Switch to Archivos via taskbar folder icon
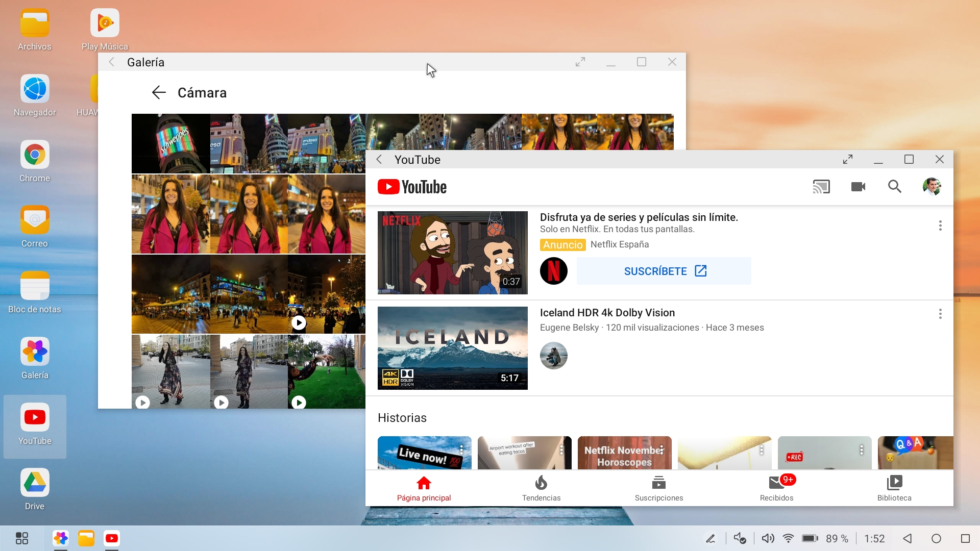Image resolution: width=980 pixels, height=551 pixels. coord(86,538)
